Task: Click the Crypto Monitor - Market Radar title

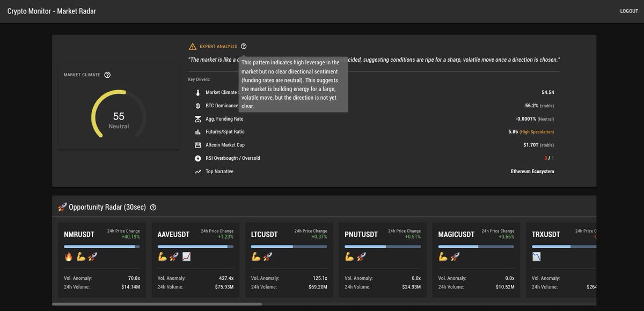Action: tap(52, 11)
